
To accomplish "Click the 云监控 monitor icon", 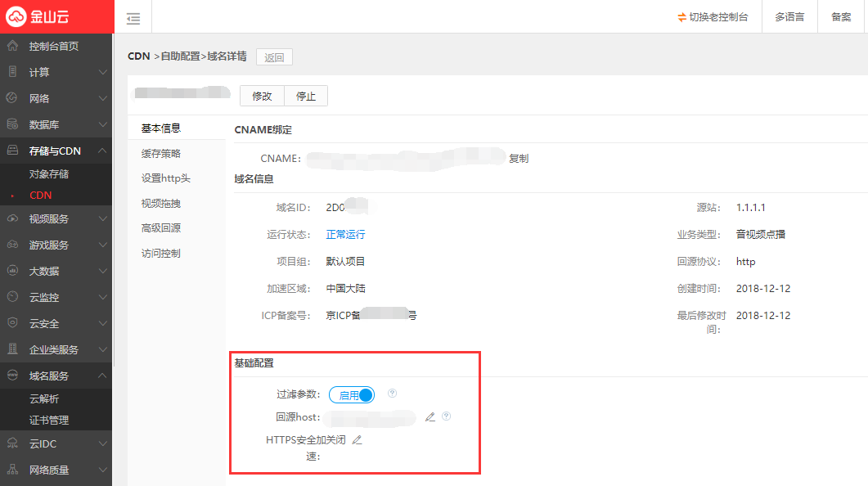I will coord(12,297).
